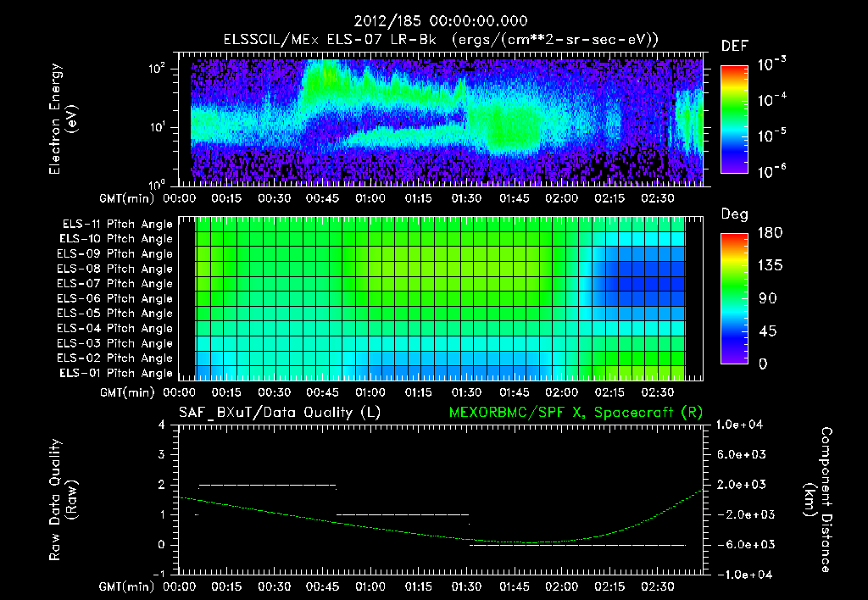The image size is (868, 600).
Task: Click the 6.0e+03 distance tick label
Action: click(741, 454)
